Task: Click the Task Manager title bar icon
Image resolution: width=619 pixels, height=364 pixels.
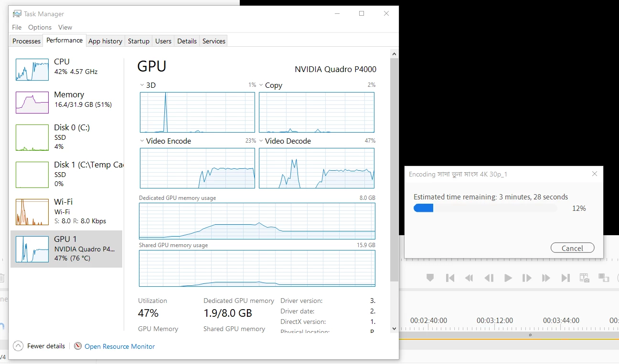Action: tap(17, 14)
